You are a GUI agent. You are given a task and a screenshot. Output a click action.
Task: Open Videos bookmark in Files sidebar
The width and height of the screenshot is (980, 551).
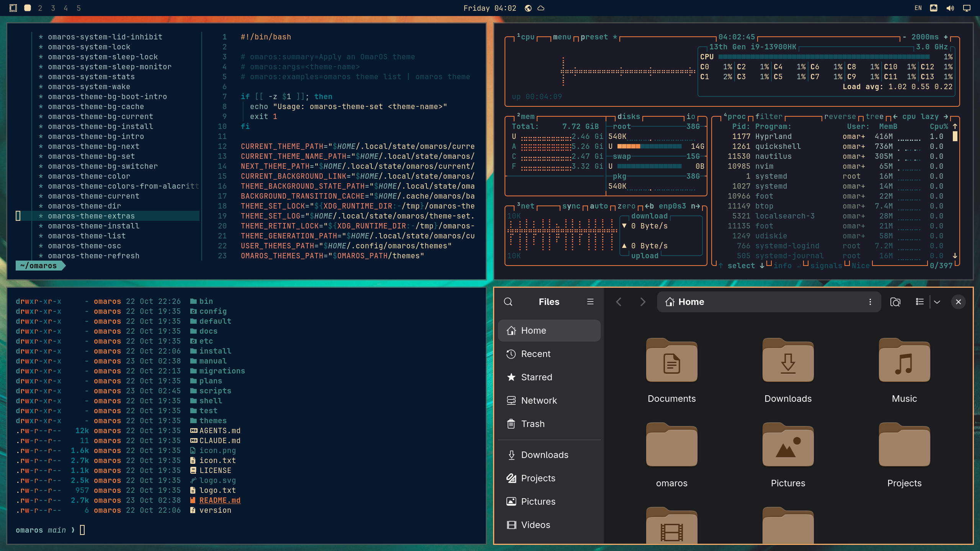(x=549, y=525)
